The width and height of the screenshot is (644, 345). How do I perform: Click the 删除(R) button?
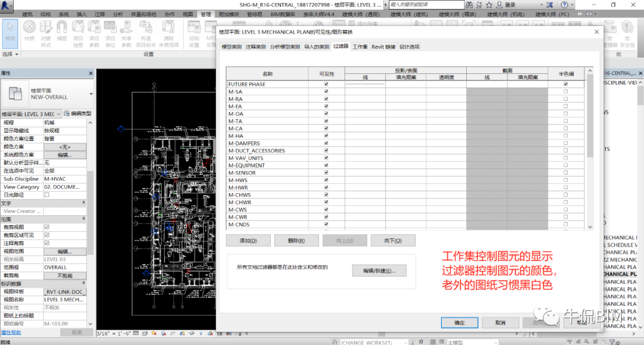(x=296, y=240)
